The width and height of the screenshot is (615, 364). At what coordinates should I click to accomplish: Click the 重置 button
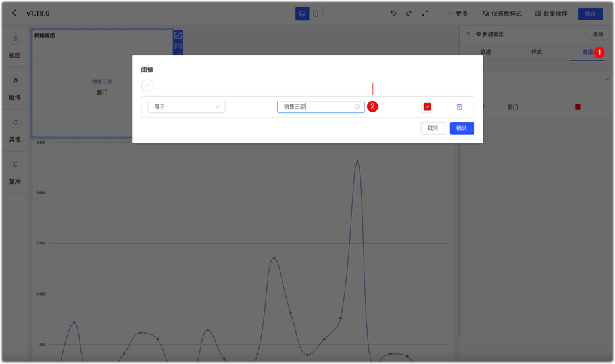pyautogui.click(x=598, y=34)
